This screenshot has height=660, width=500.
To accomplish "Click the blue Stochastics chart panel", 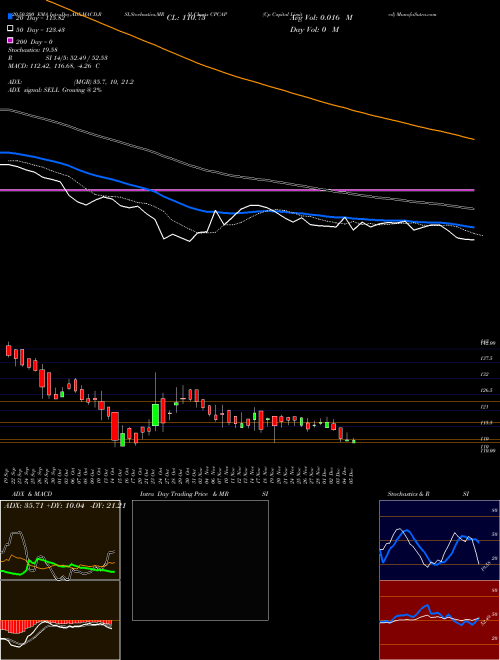I will (439, 540).
